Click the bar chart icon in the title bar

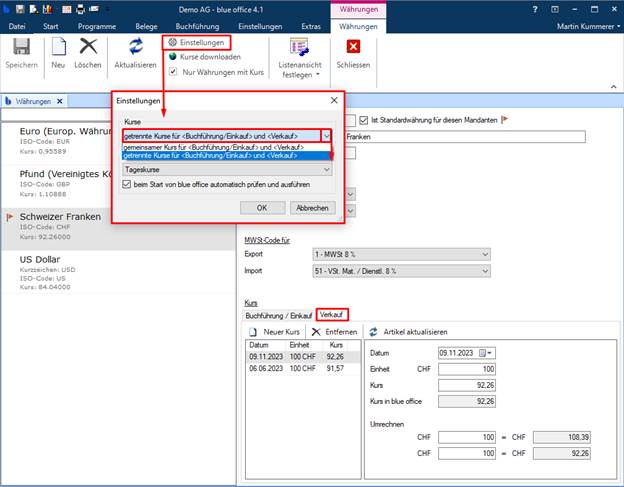[x=47, y=9]
